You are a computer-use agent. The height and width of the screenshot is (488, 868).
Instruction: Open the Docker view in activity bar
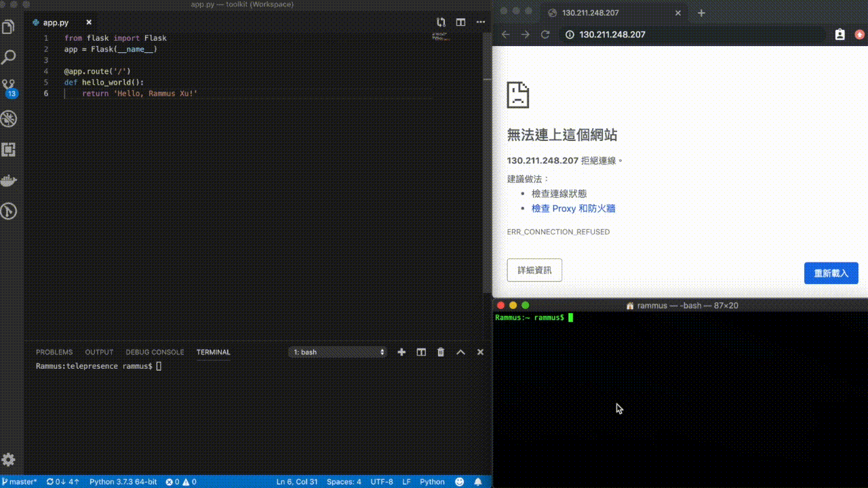8,181
